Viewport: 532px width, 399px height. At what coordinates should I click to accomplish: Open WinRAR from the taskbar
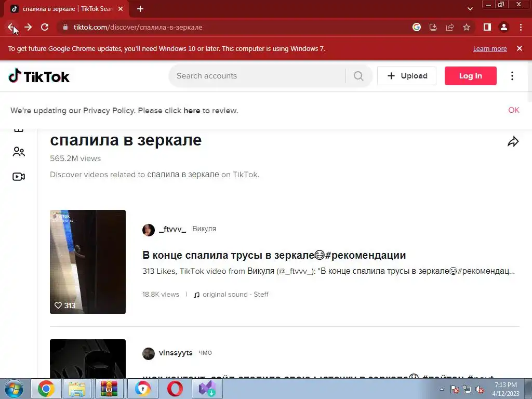(109, 389)
